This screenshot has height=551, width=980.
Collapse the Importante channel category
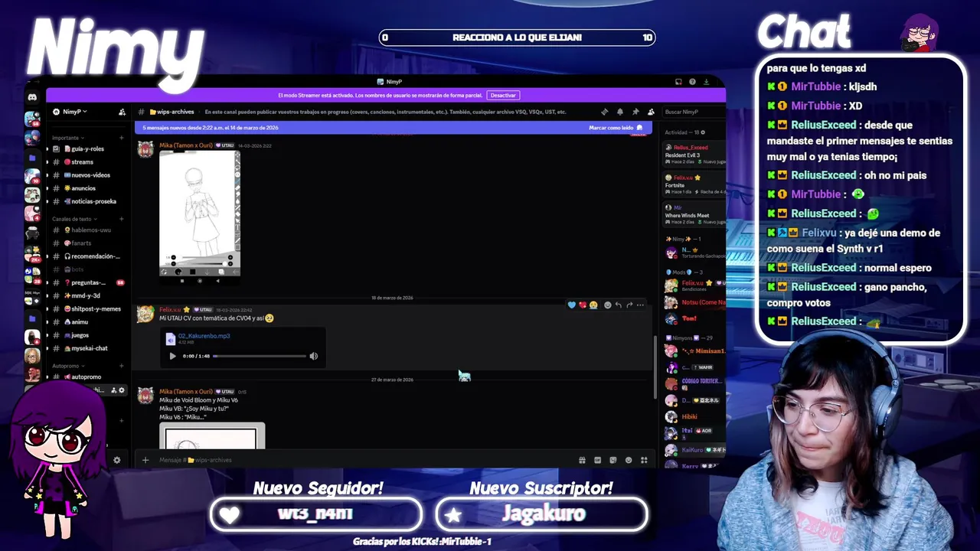(x=68, y=138)
